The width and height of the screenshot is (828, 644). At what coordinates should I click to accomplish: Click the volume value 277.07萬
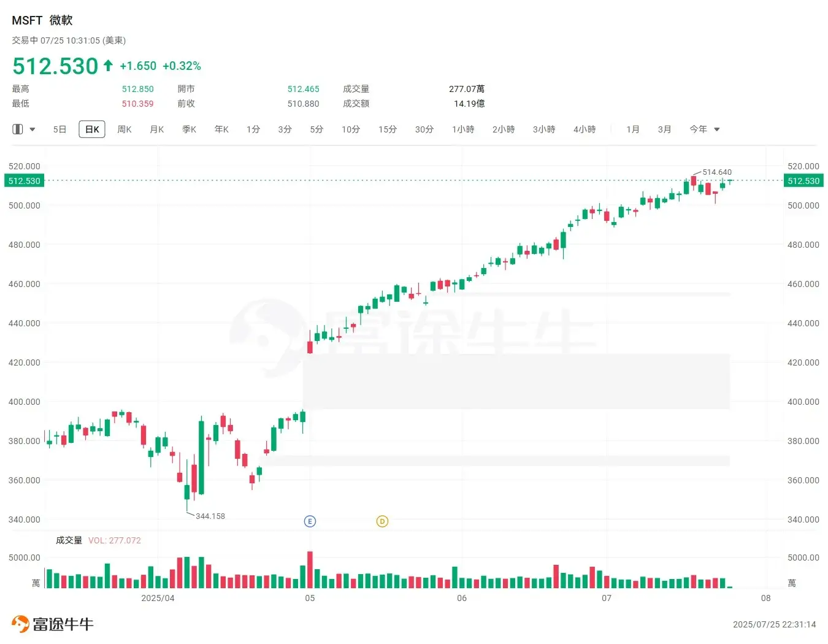467,89
